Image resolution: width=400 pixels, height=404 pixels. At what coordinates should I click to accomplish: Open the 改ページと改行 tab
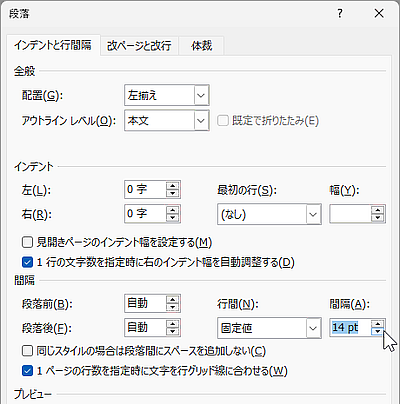click(x=139, y=46)
